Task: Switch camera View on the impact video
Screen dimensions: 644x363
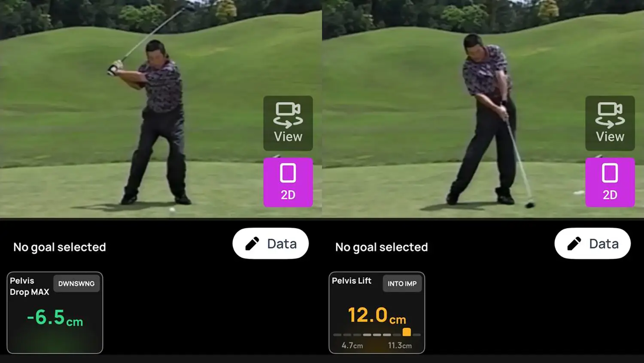Action: [x=610, y=123]
